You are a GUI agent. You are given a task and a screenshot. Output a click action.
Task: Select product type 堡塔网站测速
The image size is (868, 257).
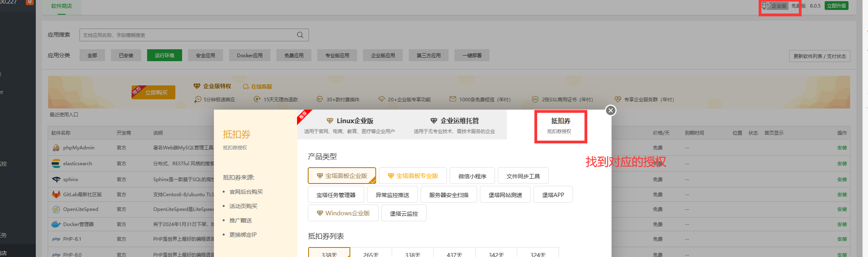(x=505, y=195)
